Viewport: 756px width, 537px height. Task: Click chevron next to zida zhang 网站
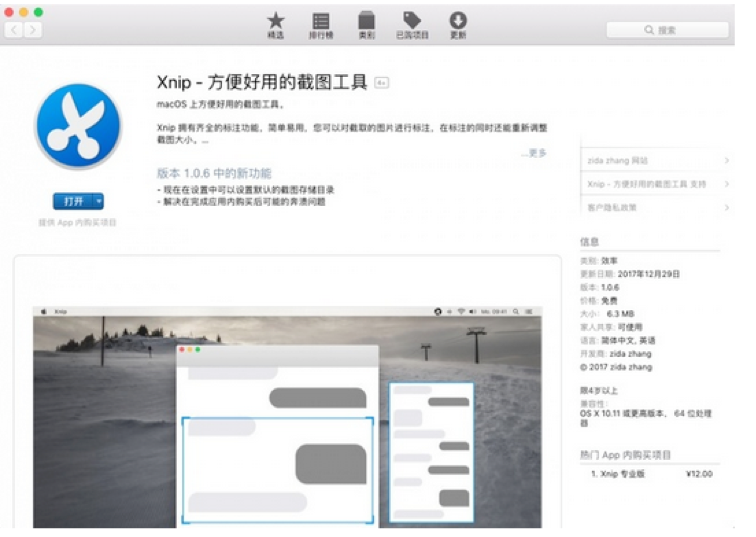726,161
